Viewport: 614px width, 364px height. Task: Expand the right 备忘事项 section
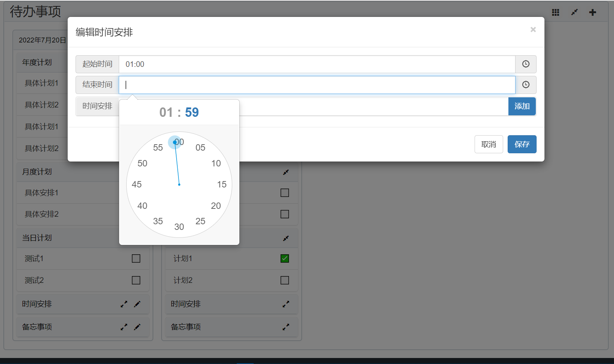point(286,327)
